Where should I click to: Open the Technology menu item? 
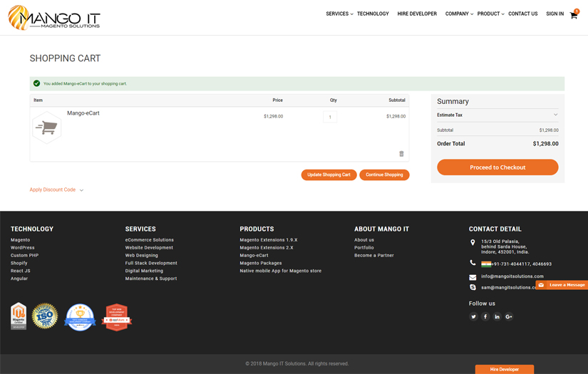373,14
